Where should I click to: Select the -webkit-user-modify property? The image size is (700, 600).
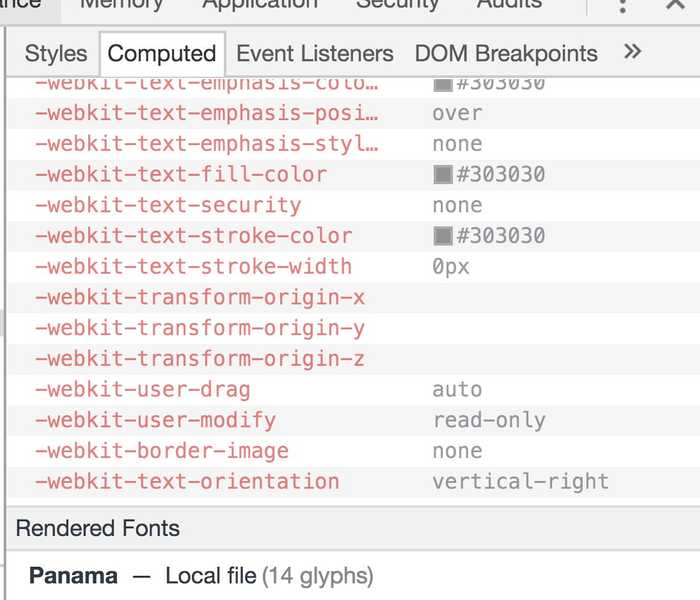coord(155,420)
